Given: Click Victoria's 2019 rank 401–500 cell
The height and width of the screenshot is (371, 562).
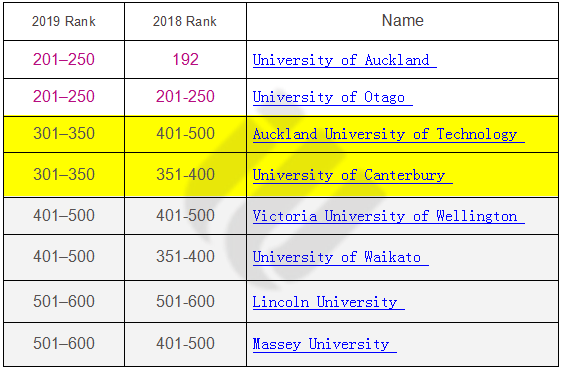Looking at the screenshot, I should tap(64, 216).
